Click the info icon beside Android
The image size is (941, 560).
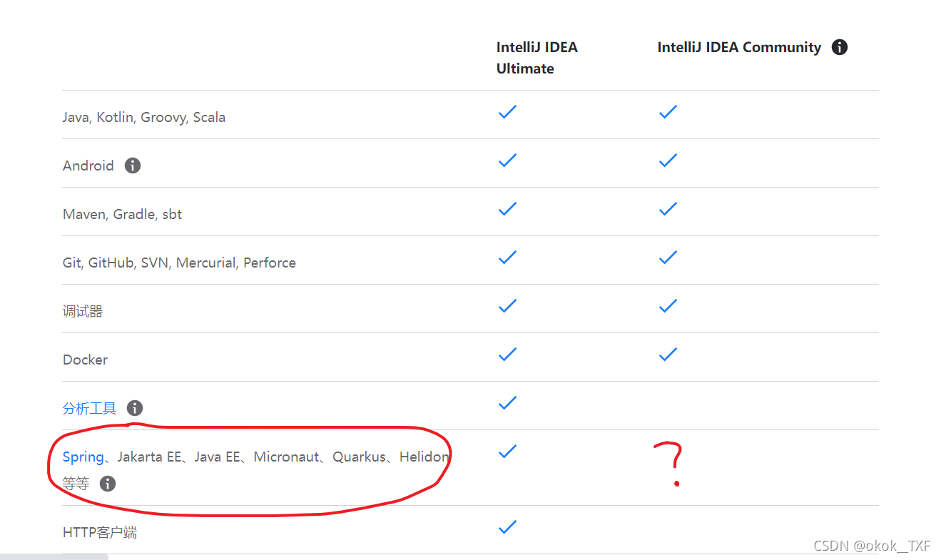[133, 166]
